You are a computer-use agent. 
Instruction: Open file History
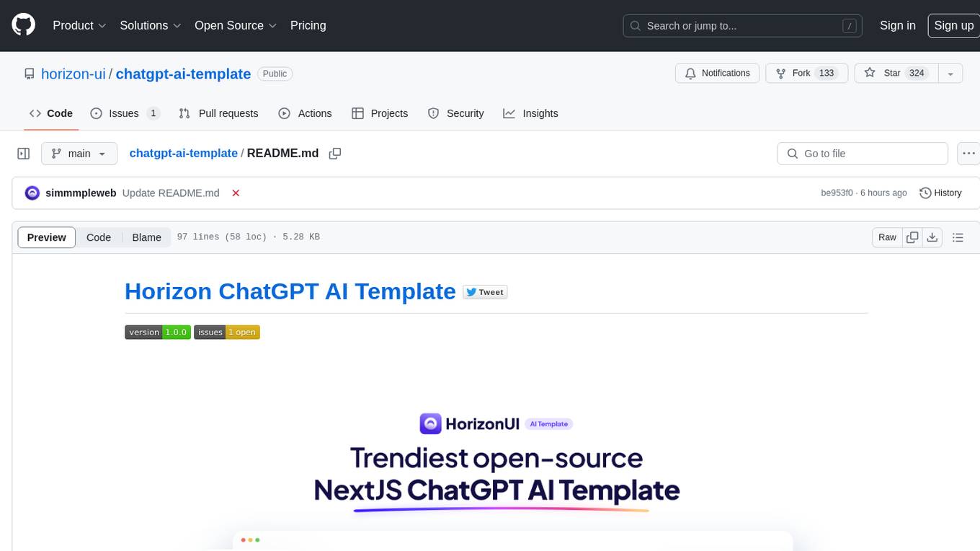940,193
